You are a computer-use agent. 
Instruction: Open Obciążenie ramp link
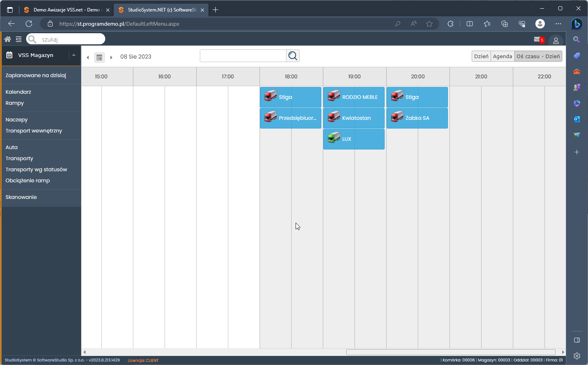(28, 180)
